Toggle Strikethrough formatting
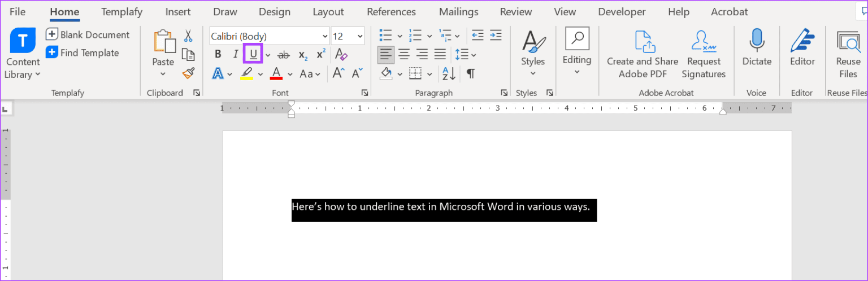 tap(284, 55)
